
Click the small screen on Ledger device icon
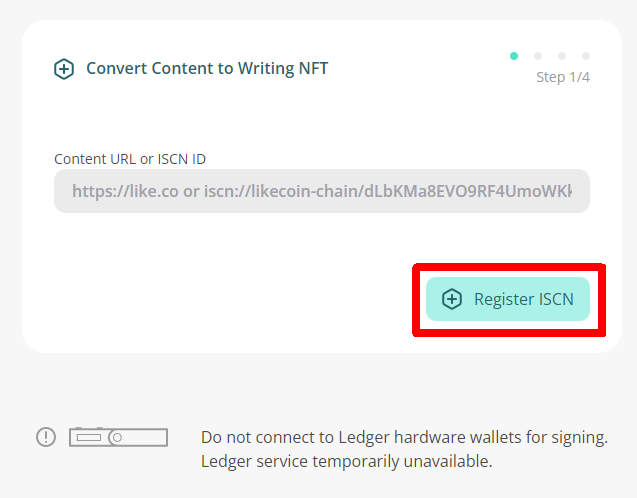89,437
